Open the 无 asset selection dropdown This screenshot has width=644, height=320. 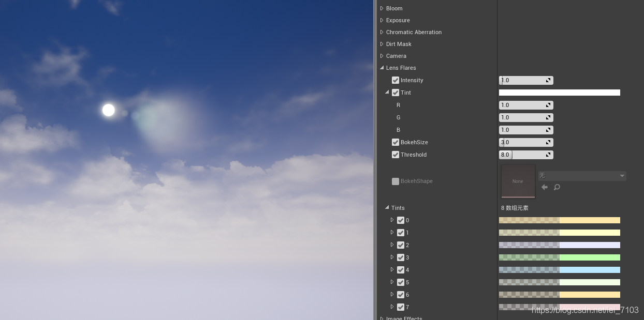point(582,176)
